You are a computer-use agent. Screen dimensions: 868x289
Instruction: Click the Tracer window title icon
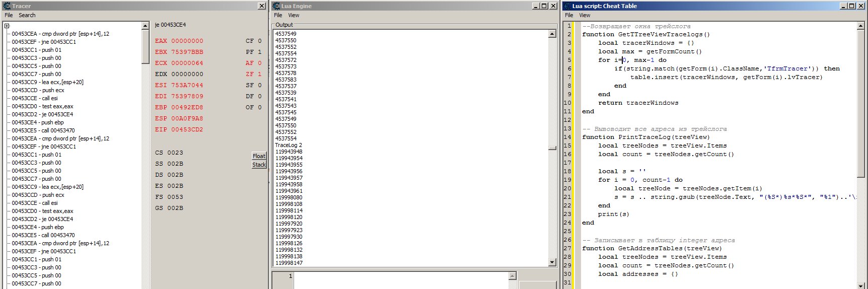click(7, 6)
